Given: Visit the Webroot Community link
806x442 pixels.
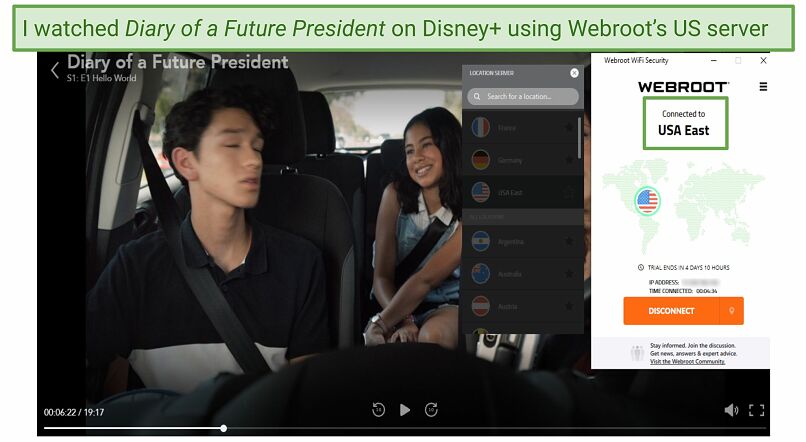Looking at the screenshot, I should click(x=687, y=361).
